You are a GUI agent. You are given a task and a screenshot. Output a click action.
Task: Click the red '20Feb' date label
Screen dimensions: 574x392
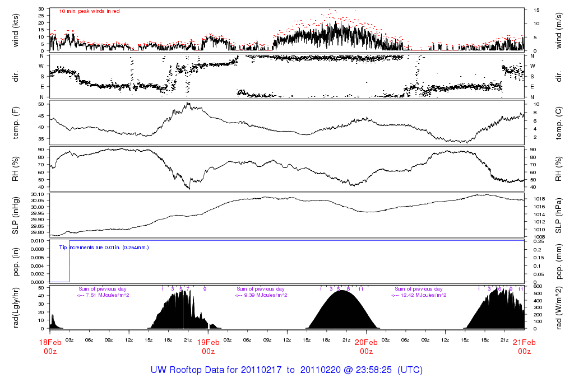pyautogui.click(x=366, y=343)
